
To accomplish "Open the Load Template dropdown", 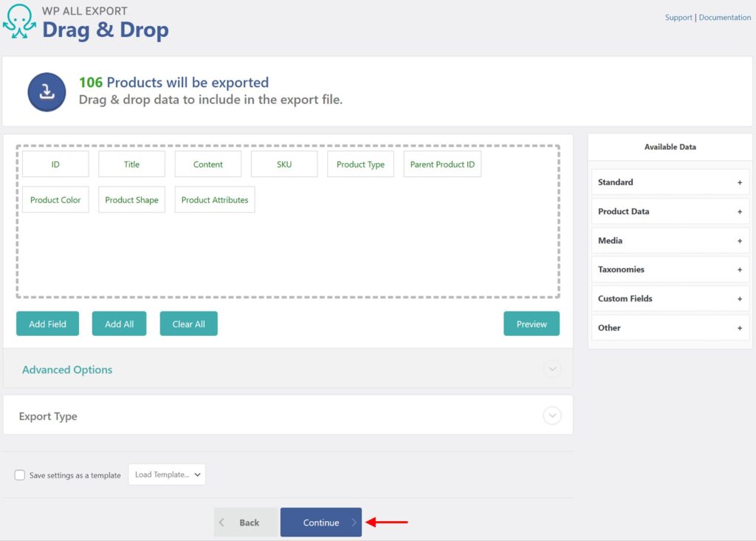I will pyautogui.click(x=167, y=475).
